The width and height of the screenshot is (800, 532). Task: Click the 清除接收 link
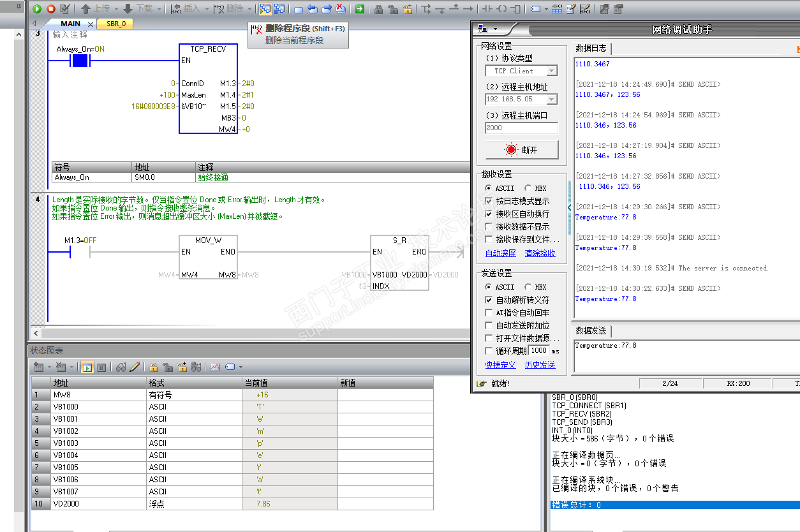pos(540,253)
